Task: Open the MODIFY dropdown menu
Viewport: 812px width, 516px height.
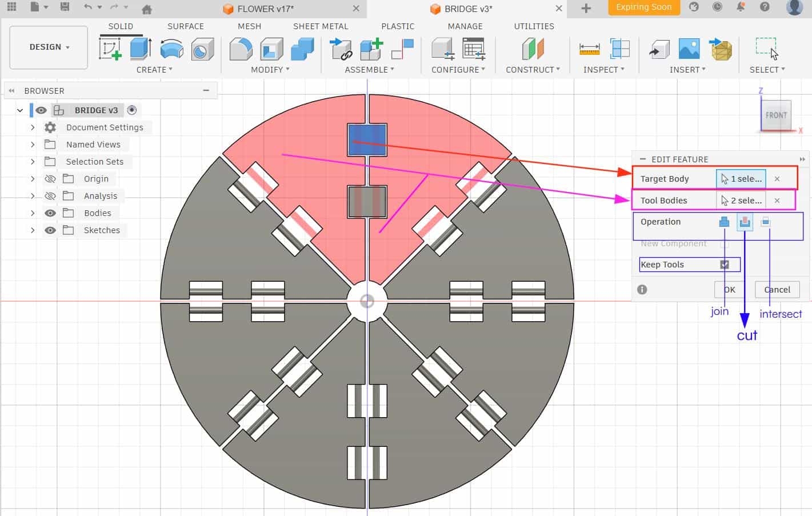Action: point(270,70)
